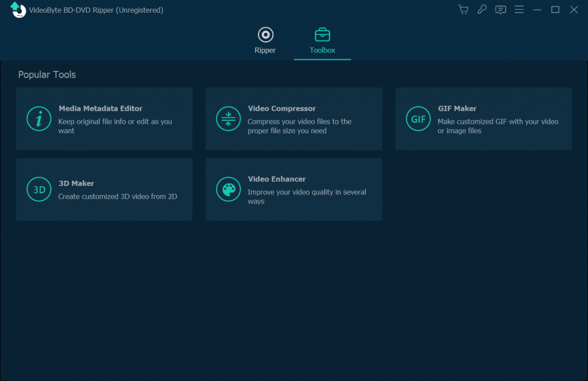Minimize the VideoByte window
Viewport: 588px width, 381px height.
click(537, 10)
